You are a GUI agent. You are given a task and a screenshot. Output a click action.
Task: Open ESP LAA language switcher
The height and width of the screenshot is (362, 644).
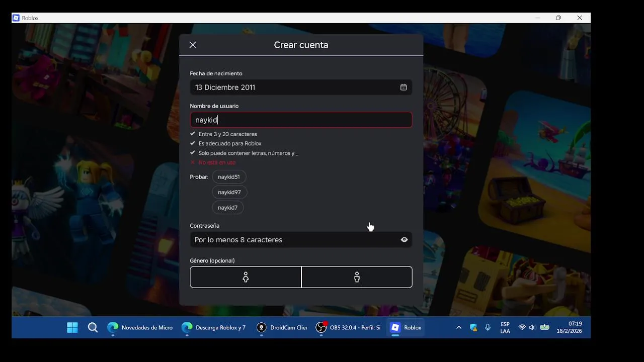[505, 328]
